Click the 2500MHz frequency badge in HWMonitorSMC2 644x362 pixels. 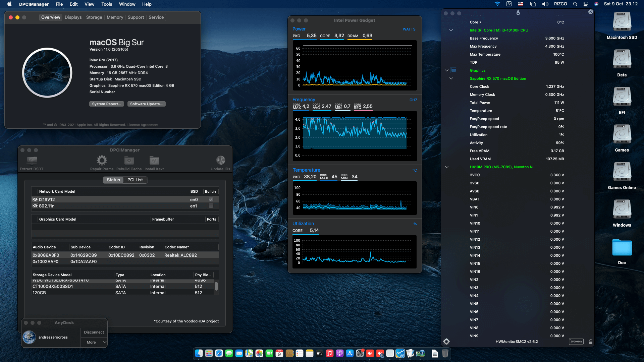click(x=576, y=342)
